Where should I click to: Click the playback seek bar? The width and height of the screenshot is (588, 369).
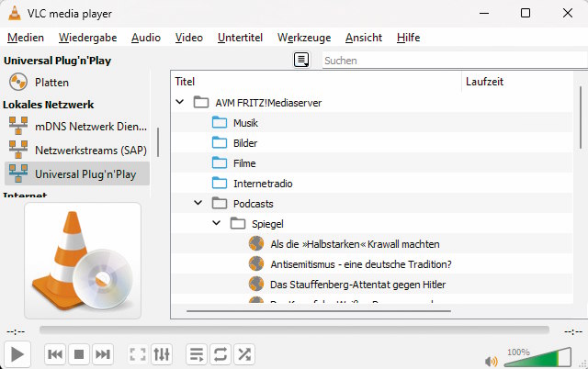tap(294, 330)
